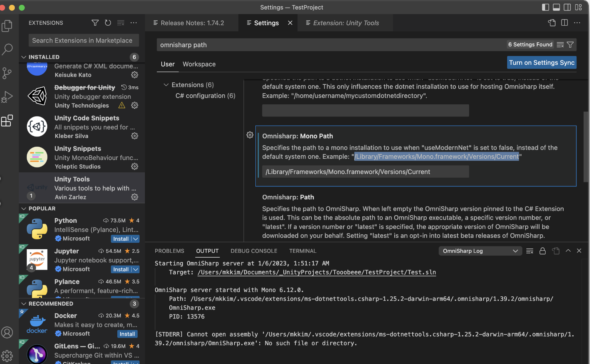Open Extensions views and more actions menu
The width and height of the screenshot is (590, 364).
click(134, 23)
